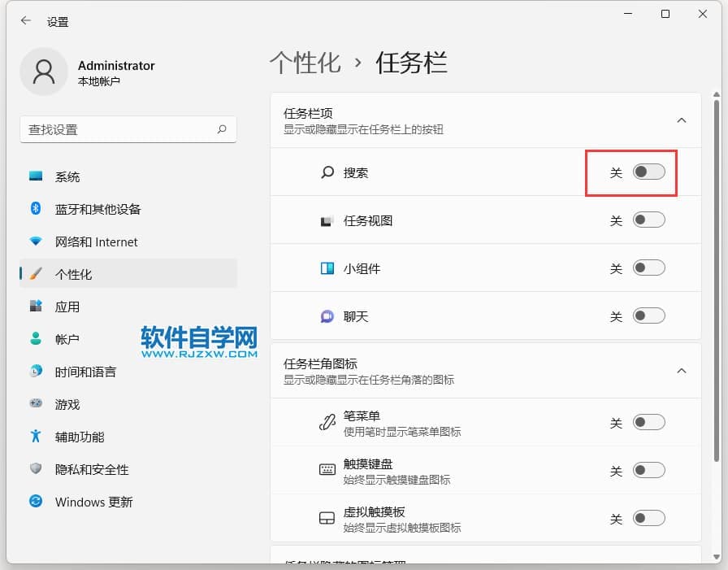Click the back arrow icon
This screenshot has width=728, height=570.
pyautogui.click(x=26, y=21)
